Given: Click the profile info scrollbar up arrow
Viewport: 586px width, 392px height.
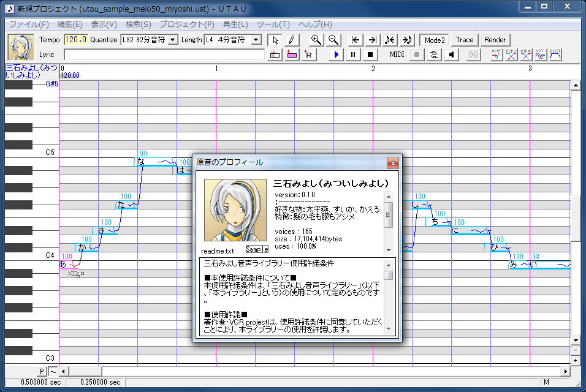Looking at the screenshot, I should [389, 197].
